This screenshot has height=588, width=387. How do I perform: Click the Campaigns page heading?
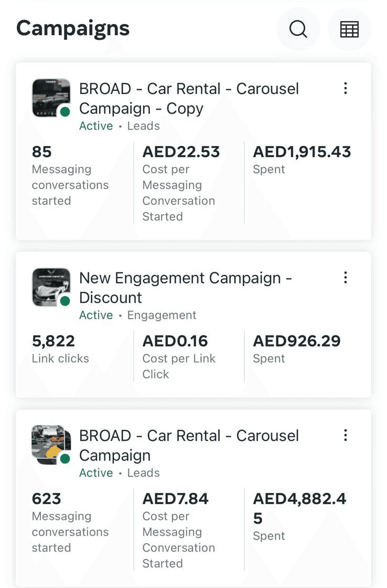coord(73,28)
